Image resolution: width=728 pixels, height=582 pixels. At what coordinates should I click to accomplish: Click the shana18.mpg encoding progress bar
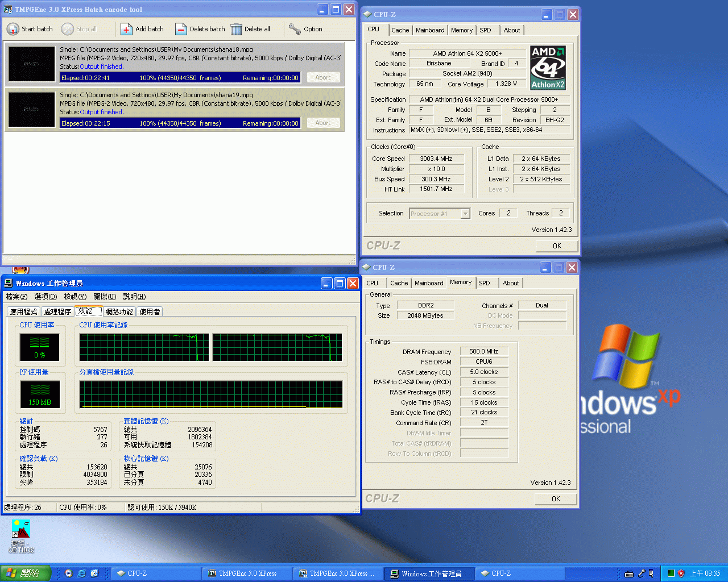pyautogui.click(x=180, y=78)
